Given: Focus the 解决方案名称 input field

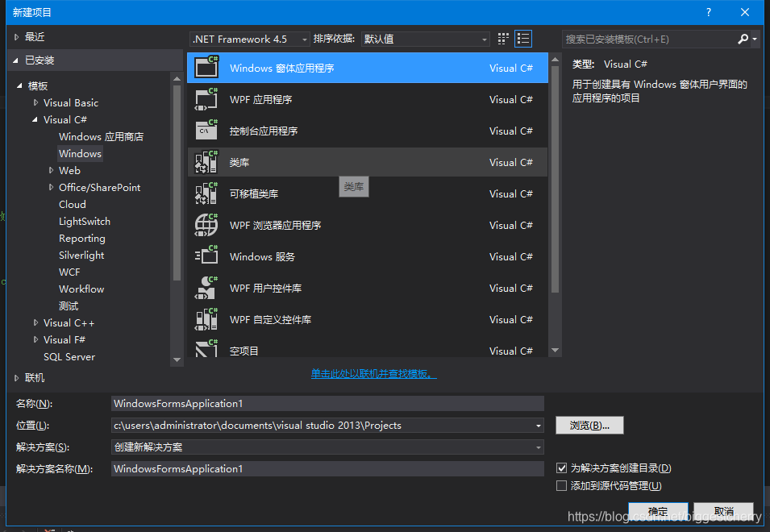Looking at the screenshot, I should click(x=327, y=468).
